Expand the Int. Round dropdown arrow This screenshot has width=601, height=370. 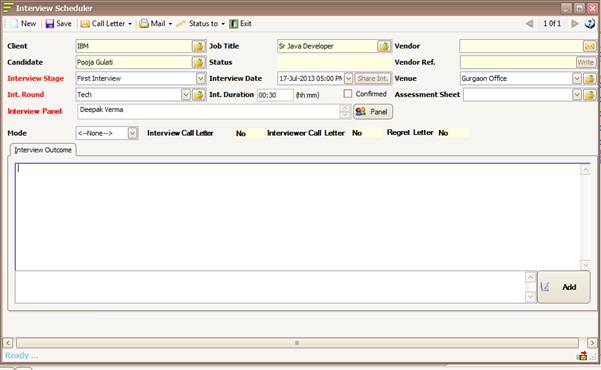[x=186, y=95]
